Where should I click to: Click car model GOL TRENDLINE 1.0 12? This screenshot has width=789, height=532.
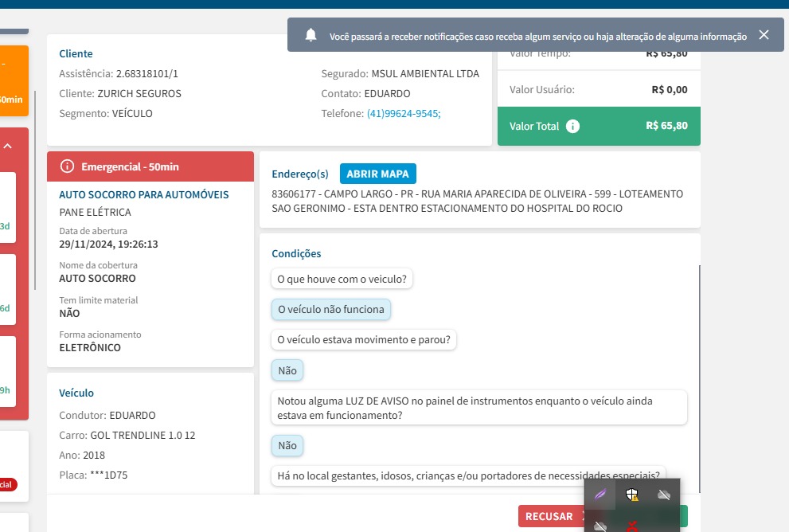point(143,436)
